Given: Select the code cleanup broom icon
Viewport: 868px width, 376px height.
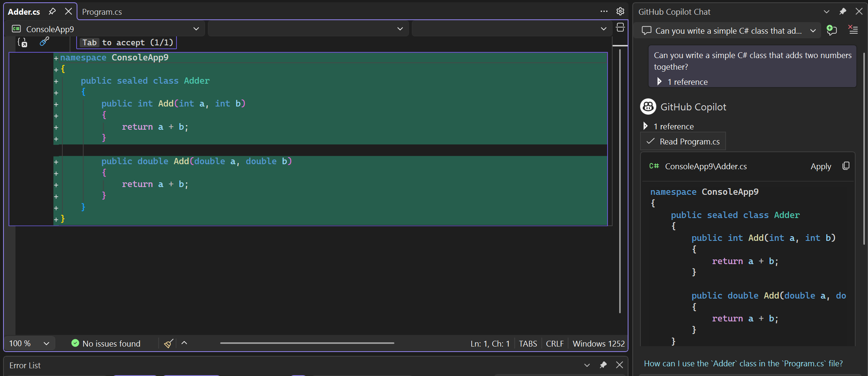Looking at the screenshot, I should click(x=168, y=343).
